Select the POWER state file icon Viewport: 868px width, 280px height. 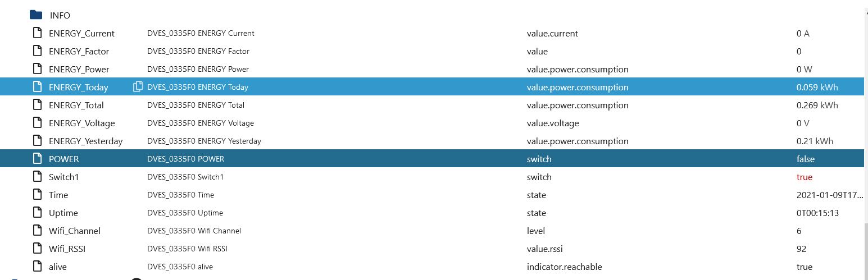(x=37, y=159)
